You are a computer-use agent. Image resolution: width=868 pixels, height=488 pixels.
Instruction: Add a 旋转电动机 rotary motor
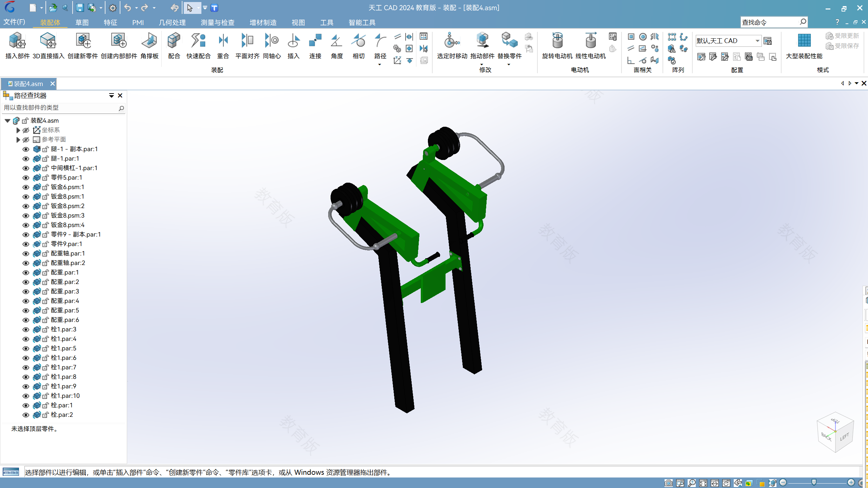pos(557,46)
